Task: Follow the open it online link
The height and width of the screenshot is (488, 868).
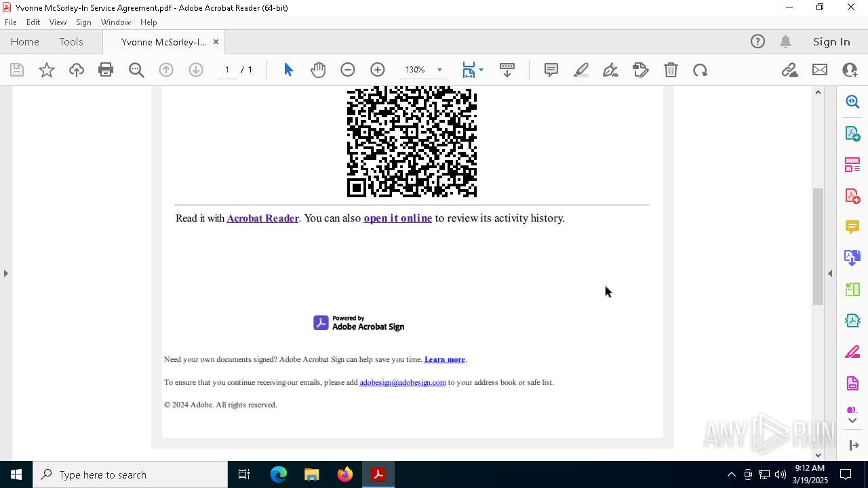Action: pyautogui.click(x=397, y=218)
